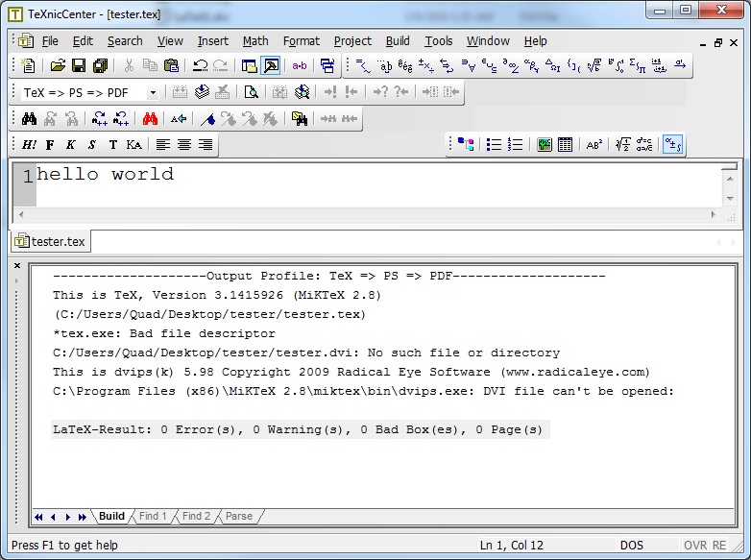This screenshot has width=751, height=560.
Task: Open the File menu
Action: (50, 41)
